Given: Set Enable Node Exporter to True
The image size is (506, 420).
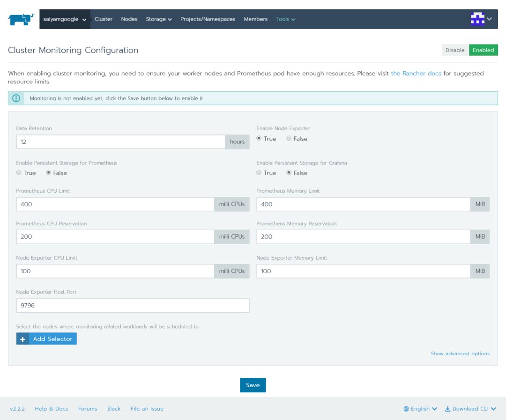Looking at the screenshot, I should (x=259, y=138).
